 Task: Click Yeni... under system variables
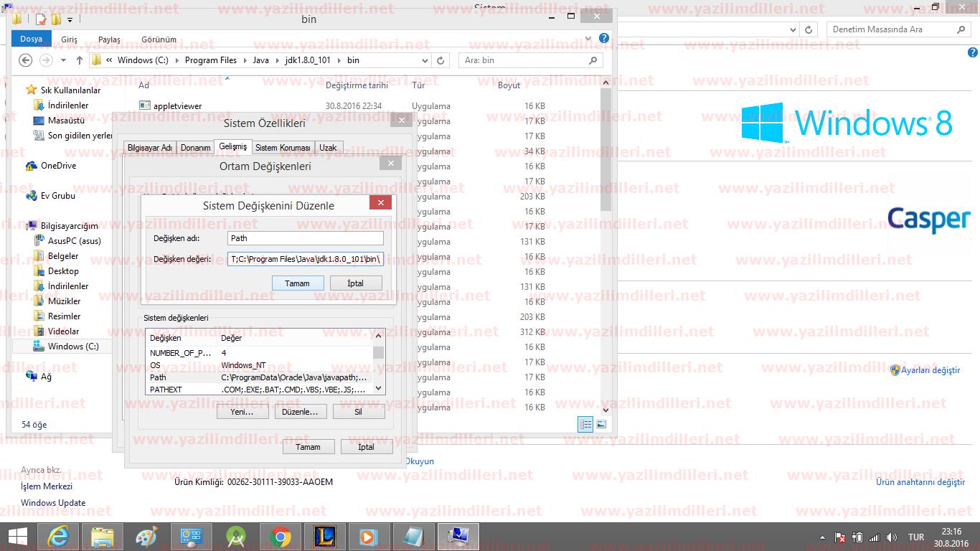coord(242,412)
